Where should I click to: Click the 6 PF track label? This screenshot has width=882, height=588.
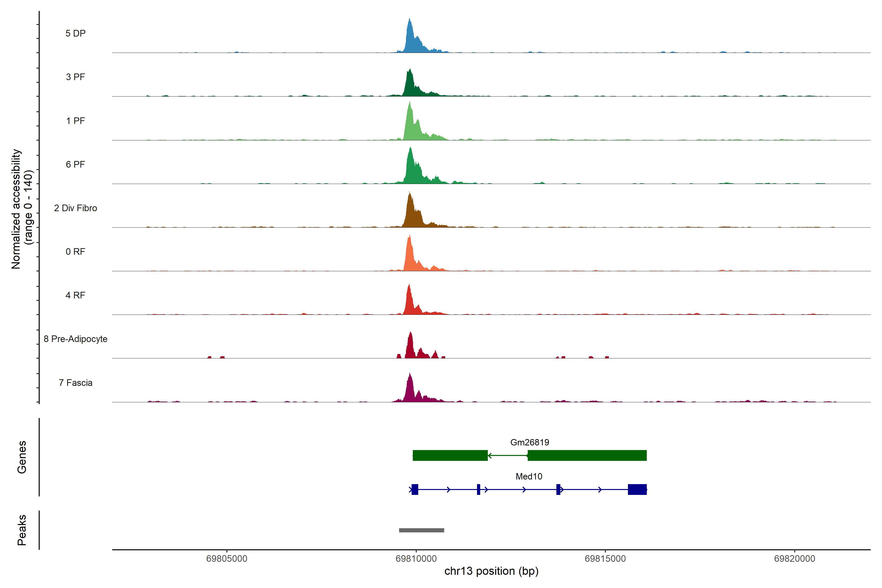point(75,164)
